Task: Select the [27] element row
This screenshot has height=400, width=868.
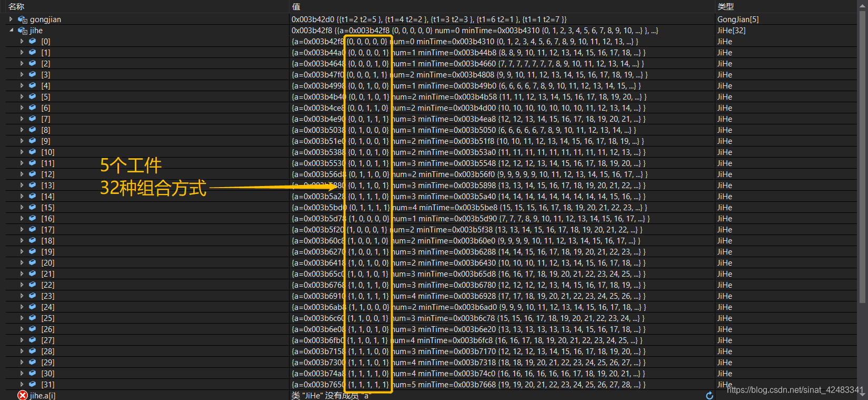Action: [432, 340]
